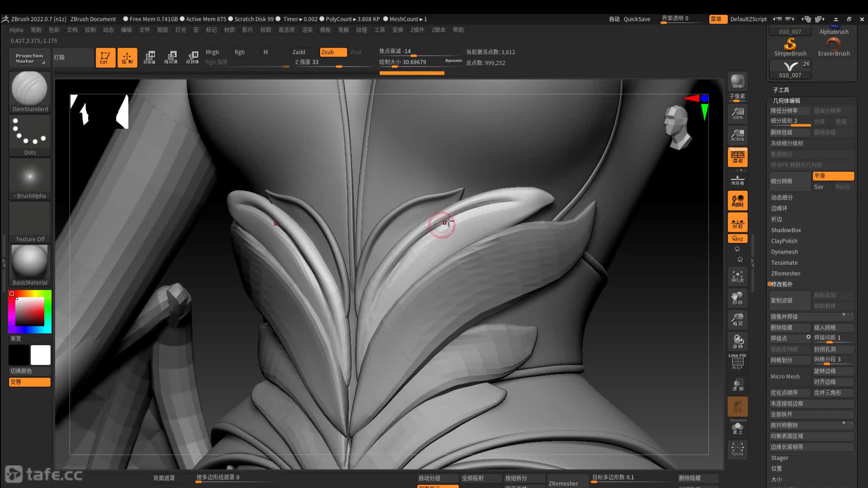Pick a color in the color picker

tap(30, 311)
